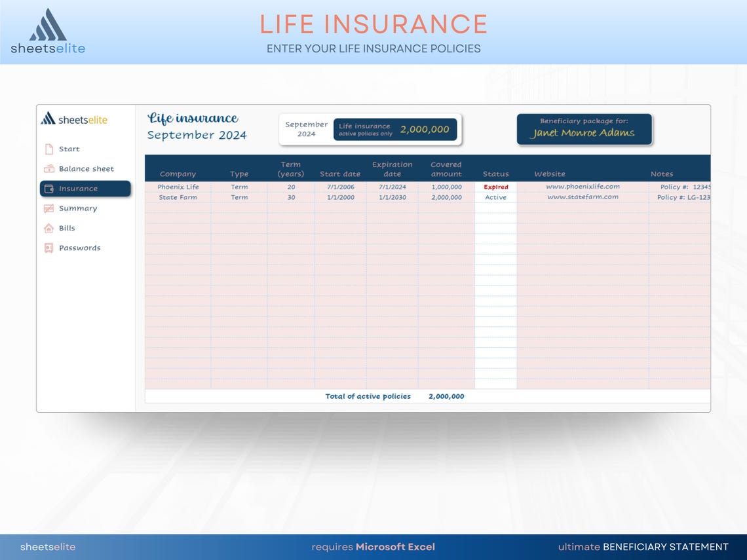Click the Janet Monroe Adams beneficiary package button

pyautogui.click(x=583, y=129)
